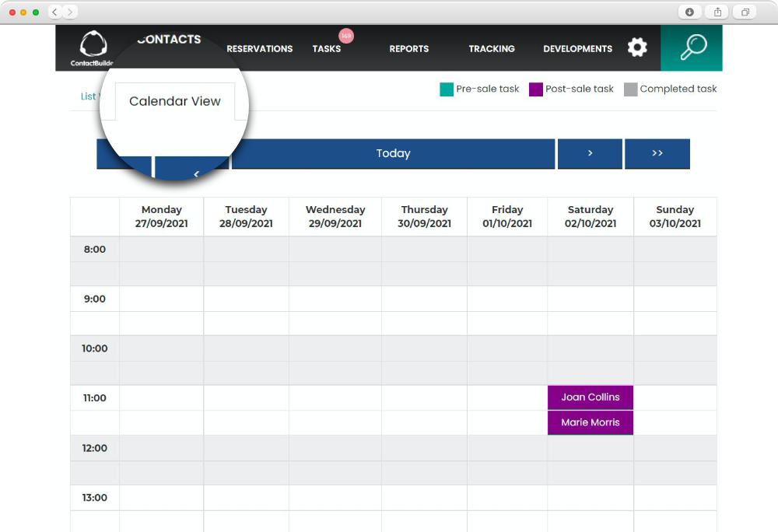Advance one week with the single arrow
The width and height of the screenshot is (778, 532).
click(x=590, y=153)
